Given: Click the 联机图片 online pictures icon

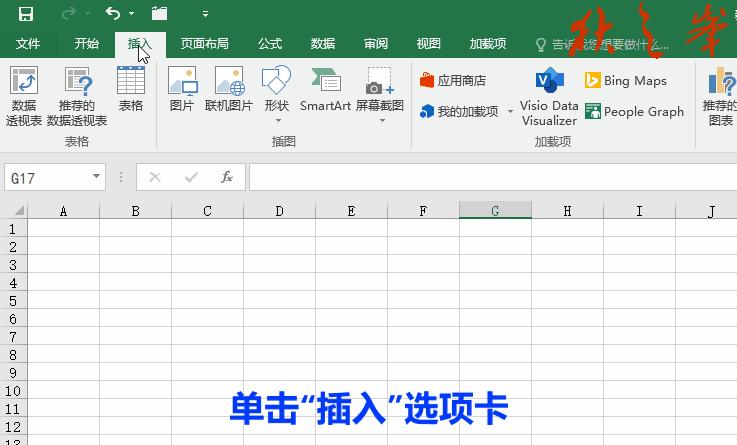Looking at the screenshot, I should [x=229, y=89].
